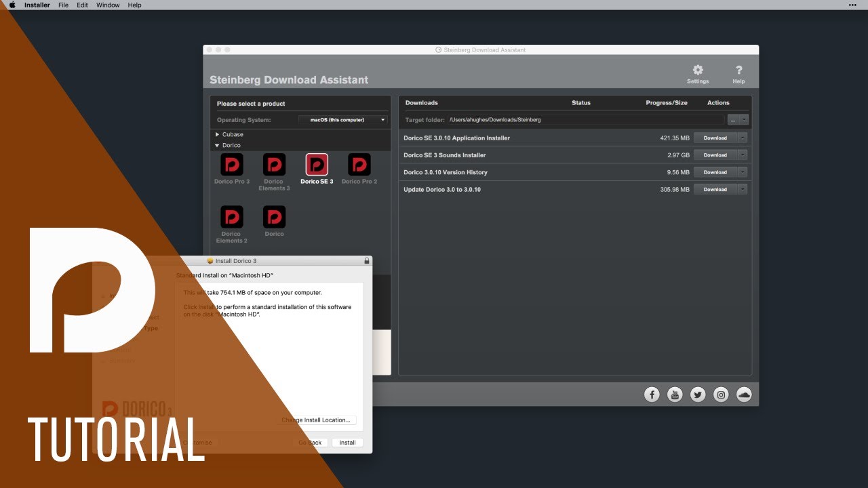Screen dimensions: 868x488
Task: Download Dorico SE 3.0.10 Application Installer
Action: point(715,138)
